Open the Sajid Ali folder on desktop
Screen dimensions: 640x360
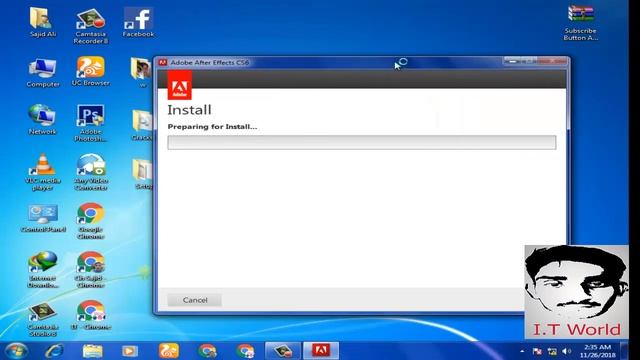point(42,23)
